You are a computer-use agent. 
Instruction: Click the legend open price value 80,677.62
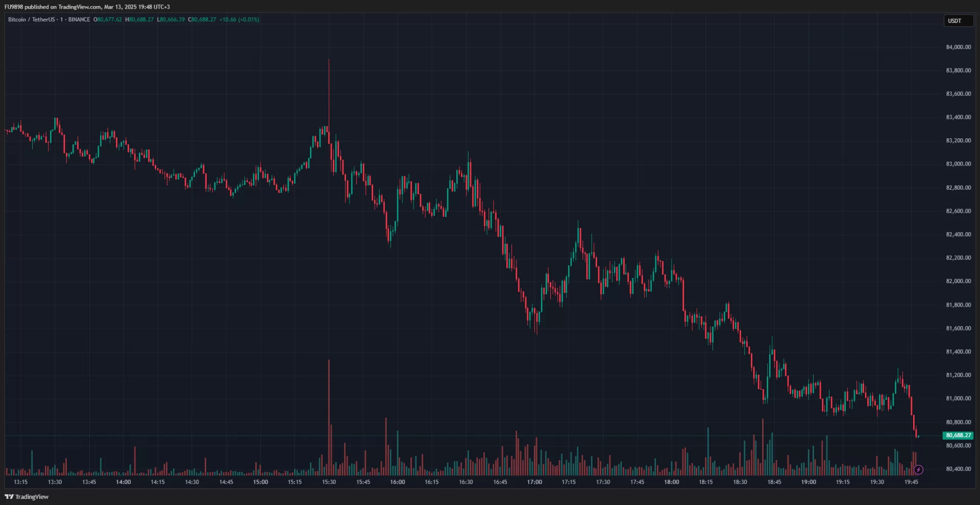click(x=108, y=19)
